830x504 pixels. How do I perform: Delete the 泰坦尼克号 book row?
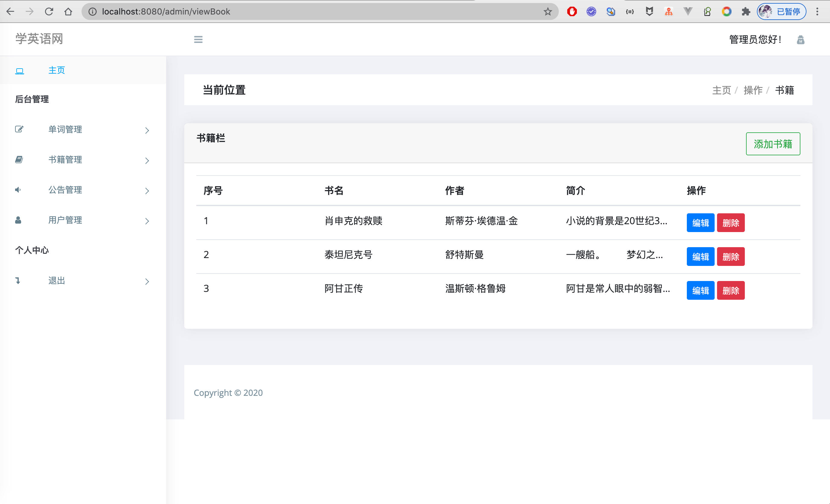pyautogui.click(x=730, y=257)
